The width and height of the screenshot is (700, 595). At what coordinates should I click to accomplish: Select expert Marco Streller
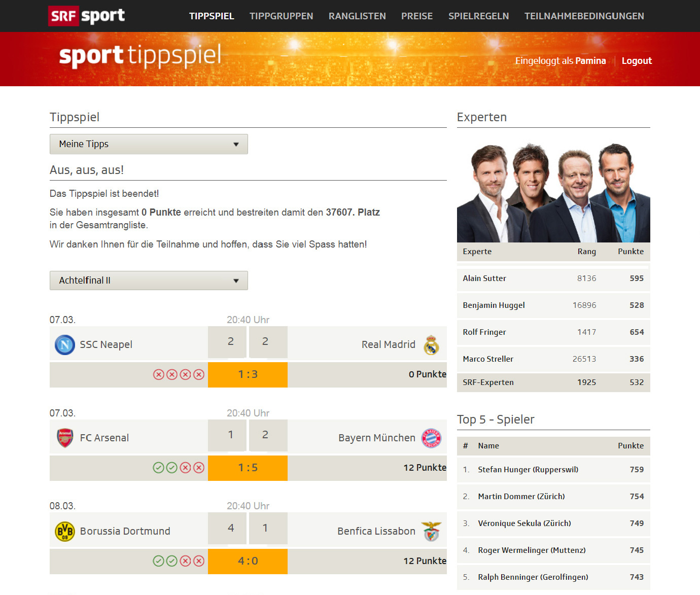click(488, 359)
